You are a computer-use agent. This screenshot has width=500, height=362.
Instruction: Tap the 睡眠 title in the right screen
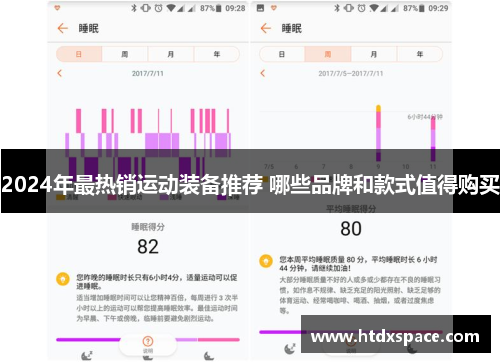(x=292, y=28)
